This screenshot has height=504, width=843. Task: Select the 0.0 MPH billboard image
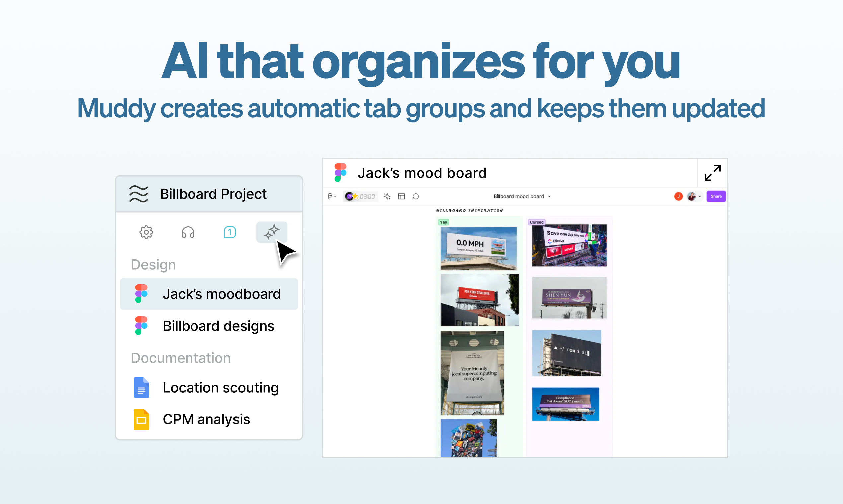tap(478, 248)
